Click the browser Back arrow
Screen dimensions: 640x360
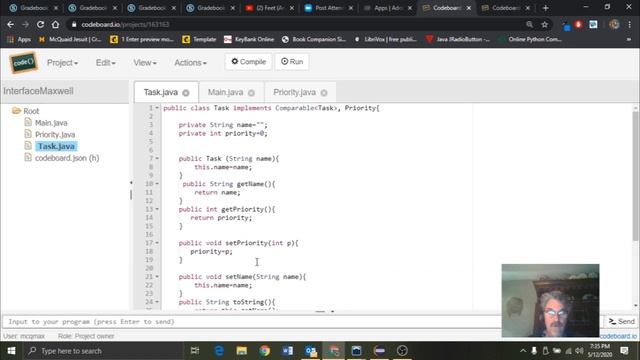coord(11,24)
